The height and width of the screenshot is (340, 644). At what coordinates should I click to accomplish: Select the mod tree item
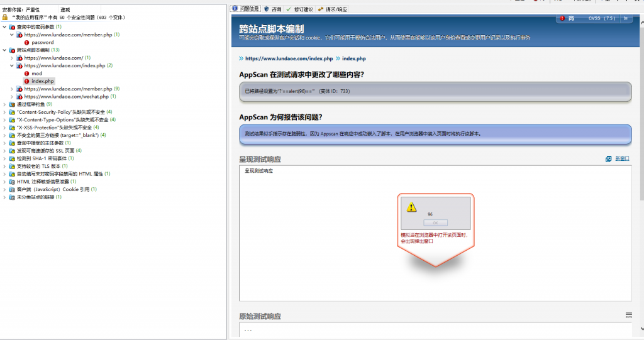click(x=36, y=74)
